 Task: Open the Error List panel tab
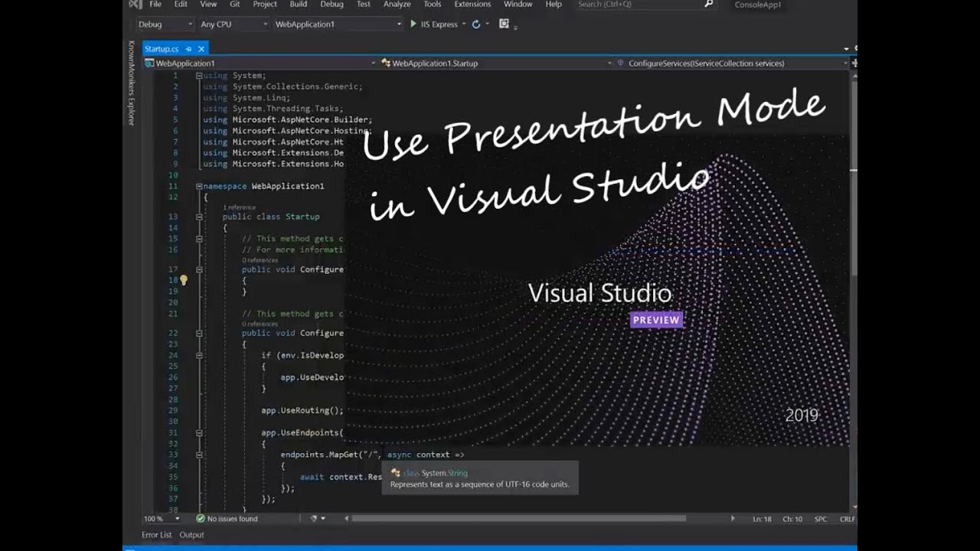[156, 535]
